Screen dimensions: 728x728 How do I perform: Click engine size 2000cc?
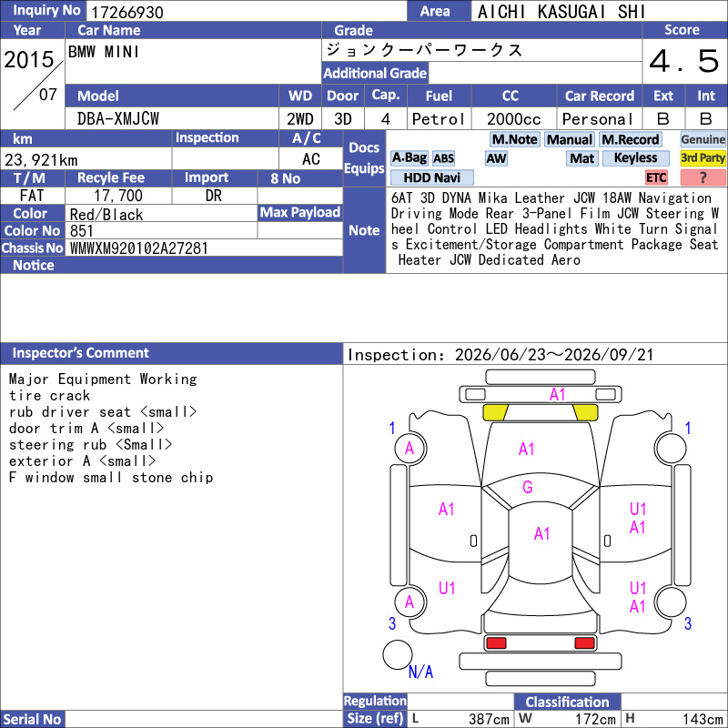click(513, 119)
